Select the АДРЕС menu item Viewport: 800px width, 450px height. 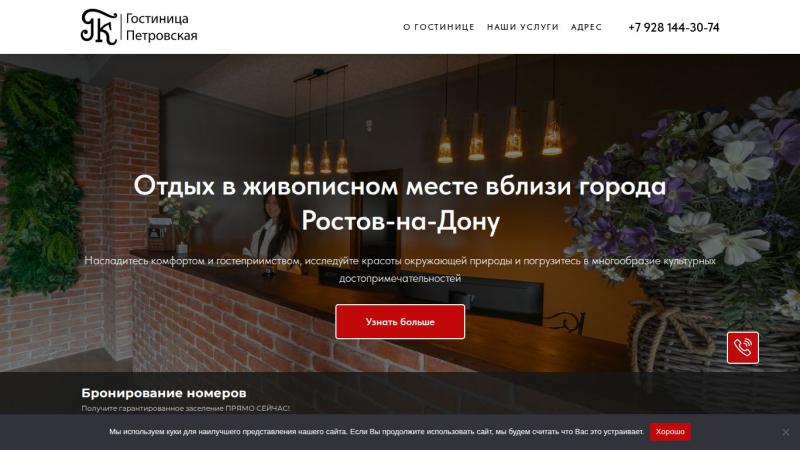(586, 27)
